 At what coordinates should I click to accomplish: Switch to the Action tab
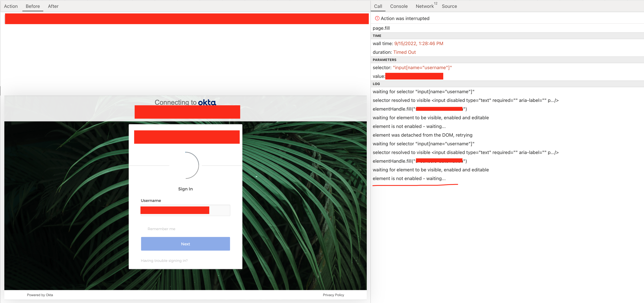click(x=11, y=6)
